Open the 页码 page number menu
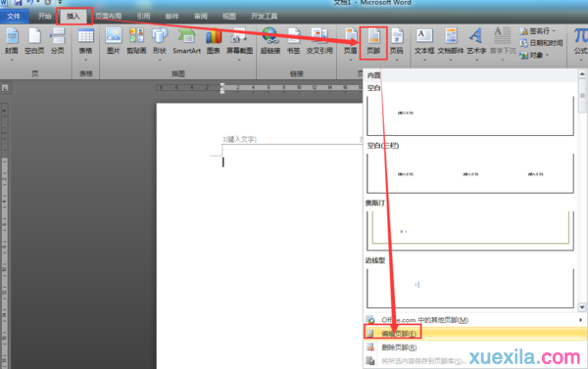Image resolution: width=588 pixels, height=369 pixels. [x=397, y=40]
